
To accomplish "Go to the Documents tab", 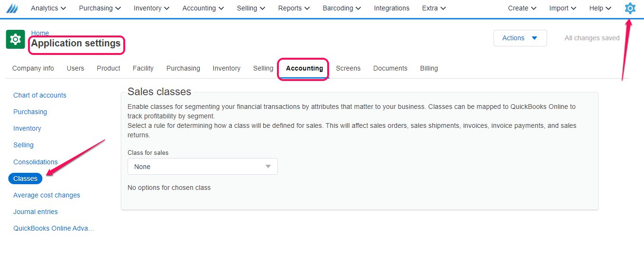I will [x=390, y=68].
